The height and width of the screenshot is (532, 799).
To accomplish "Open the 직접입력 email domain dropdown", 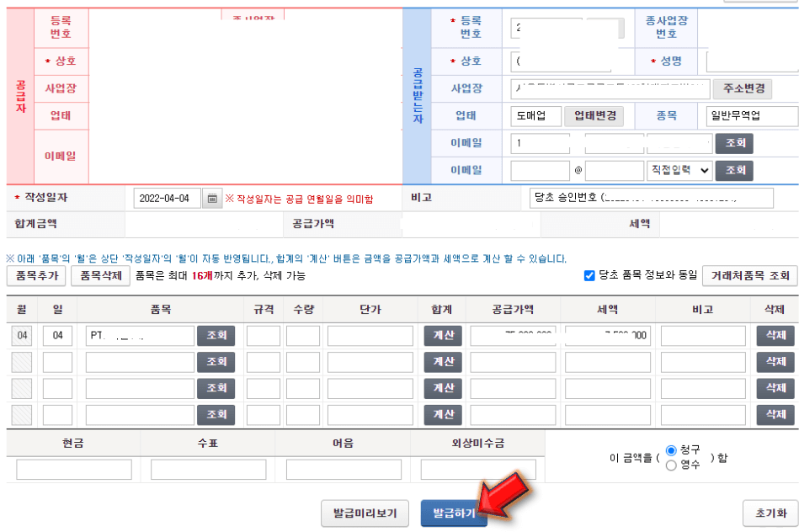I will pyautogui.click(x=678, y=171).
